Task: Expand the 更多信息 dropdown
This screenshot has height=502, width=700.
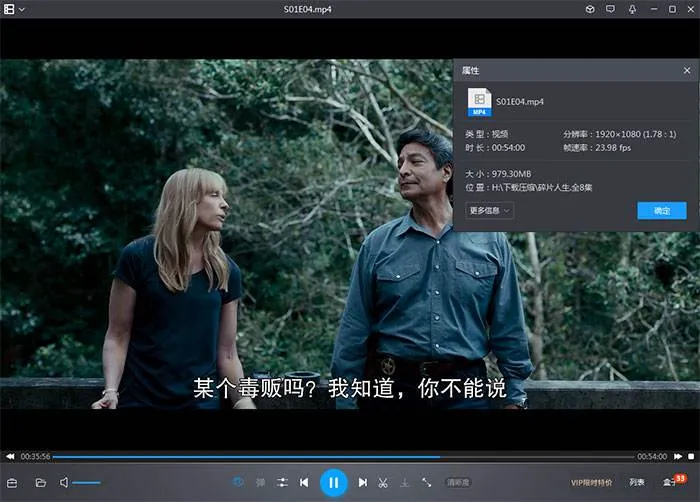Action: tap(490, 210)
